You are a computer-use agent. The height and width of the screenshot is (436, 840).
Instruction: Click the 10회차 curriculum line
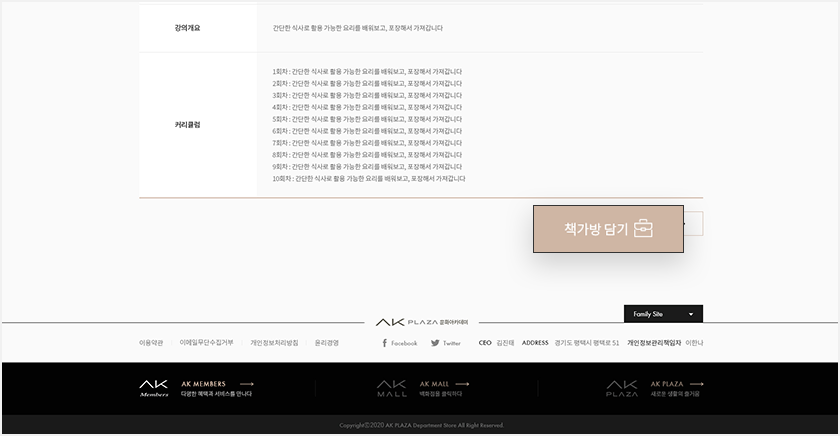[x=369, y=179]
